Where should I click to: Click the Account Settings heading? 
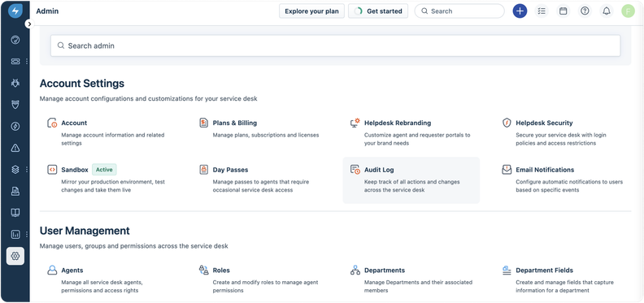(82, 84)
